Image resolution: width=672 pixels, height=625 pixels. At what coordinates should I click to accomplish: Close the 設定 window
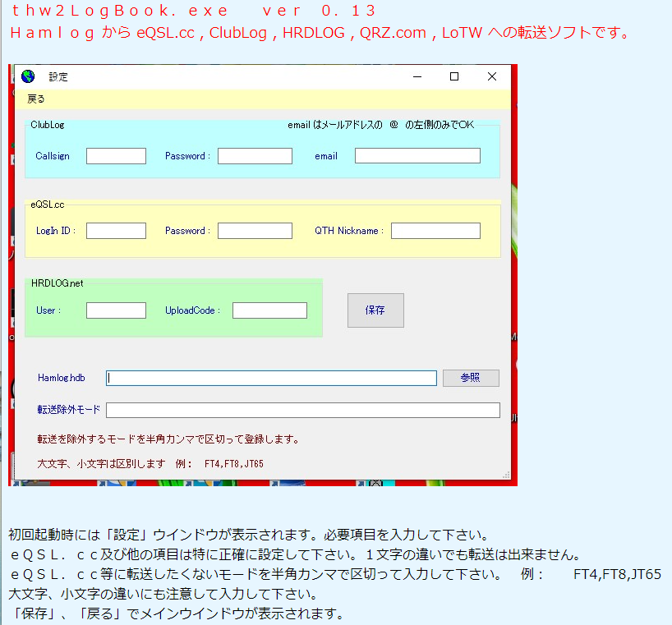click(492, 76)
